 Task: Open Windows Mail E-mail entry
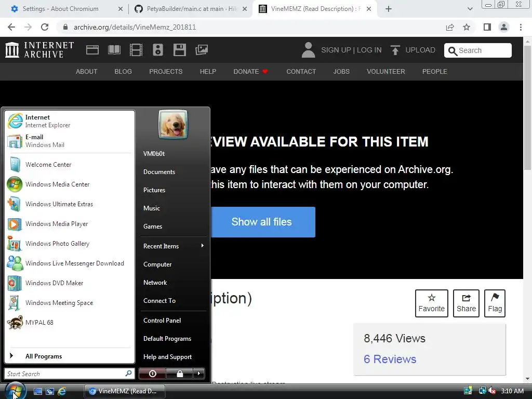70,141
